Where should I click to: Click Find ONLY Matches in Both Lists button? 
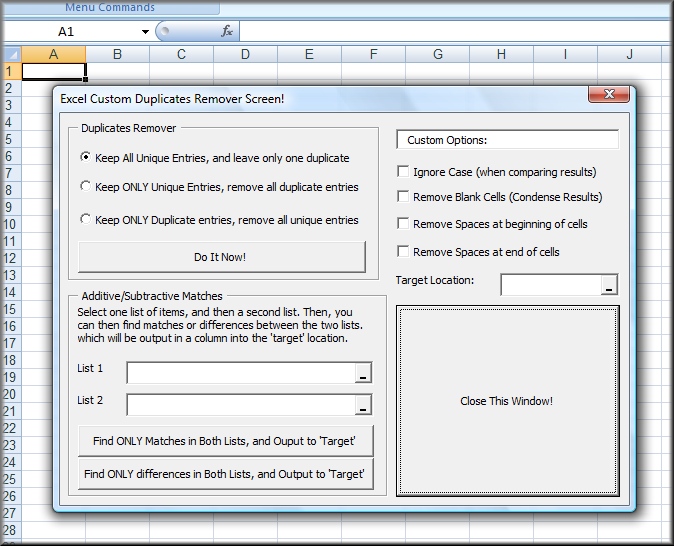(226, 441)
